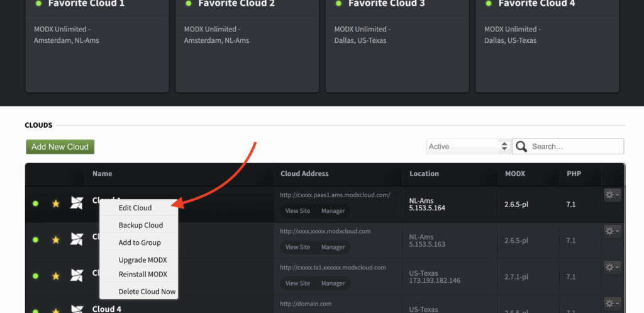Toggle favorite star on Cloud 1 row
644x313 pixels.
(56, 203)
